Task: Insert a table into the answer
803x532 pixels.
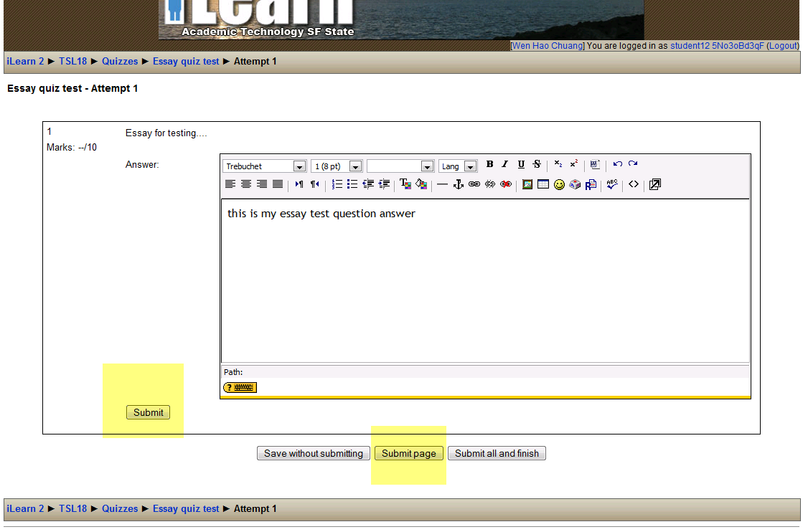Action: point(543,184)
